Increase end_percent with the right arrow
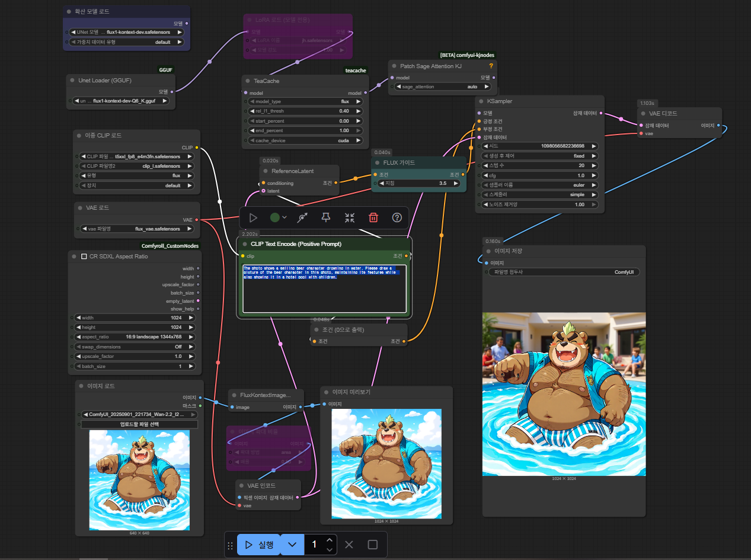 point(357,130)
